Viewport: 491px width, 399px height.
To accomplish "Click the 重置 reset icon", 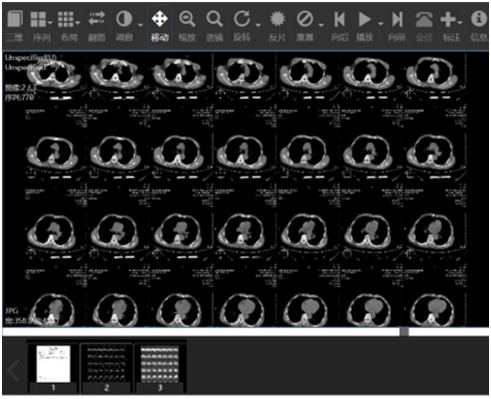I will point(305,19).
